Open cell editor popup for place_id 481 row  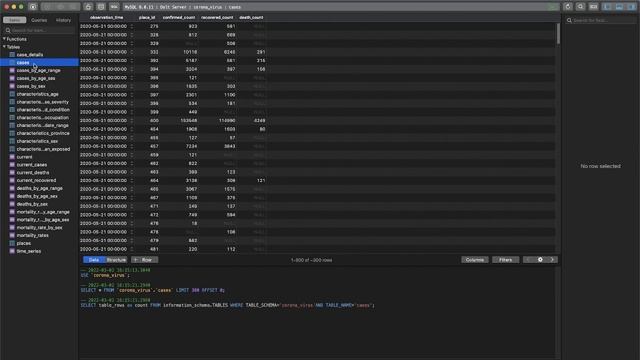coord(131,249)
